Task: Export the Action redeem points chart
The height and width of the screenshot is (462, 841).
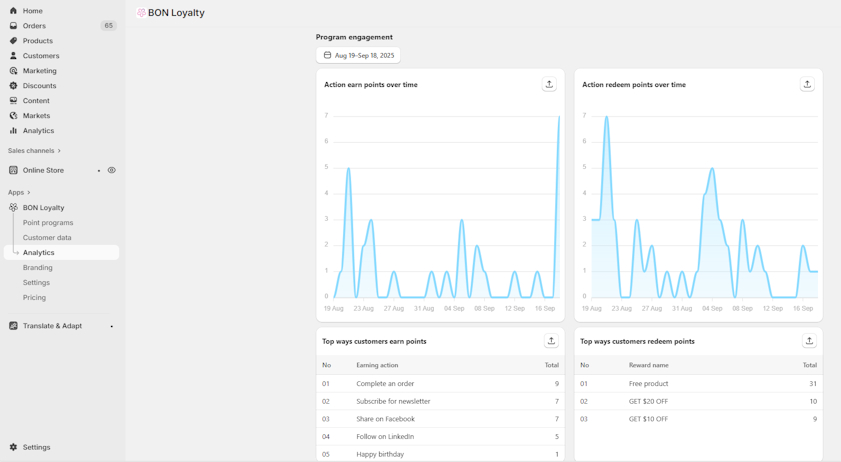Action: pos(807,84)
